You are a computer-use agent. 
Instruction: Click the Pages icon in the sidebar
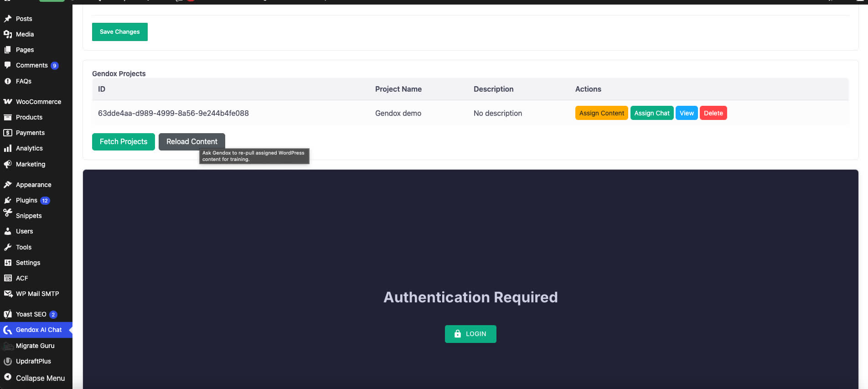click(8, 50)
